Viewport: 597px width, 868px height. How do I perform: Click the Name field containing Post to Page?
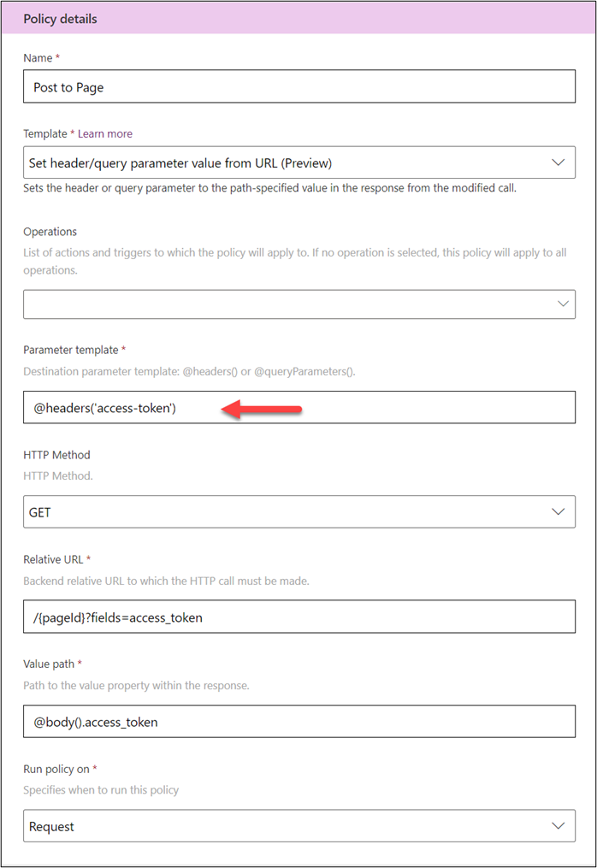[299, 86]
